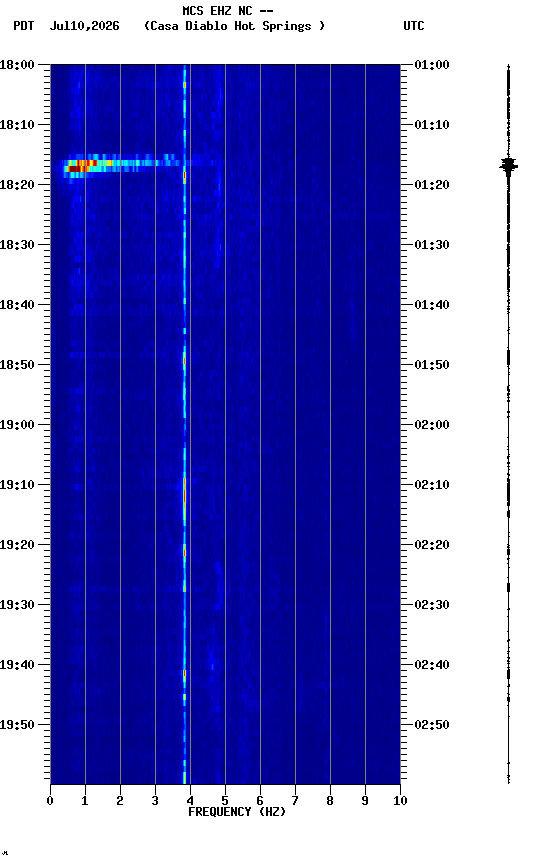Click the '8' frequency axis tick label

(x=330, y=801)
